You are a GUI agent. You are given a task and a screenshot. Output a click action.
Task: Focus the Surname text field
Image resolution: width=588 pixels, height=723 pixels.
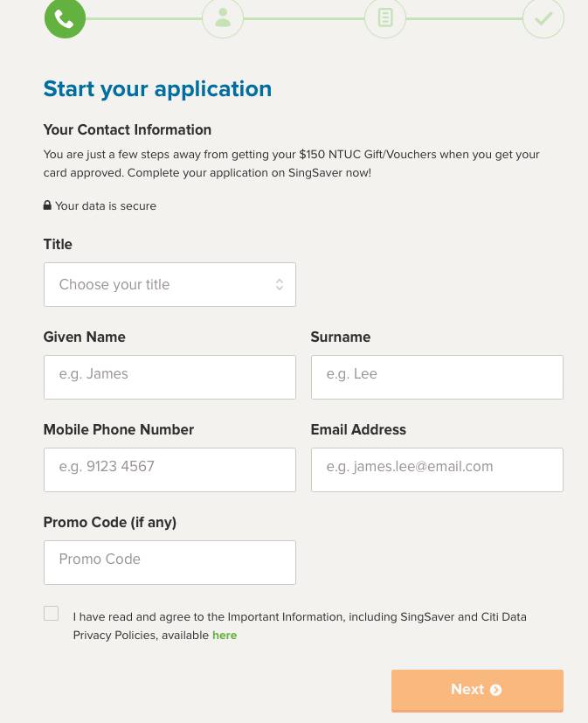(437, 377)
